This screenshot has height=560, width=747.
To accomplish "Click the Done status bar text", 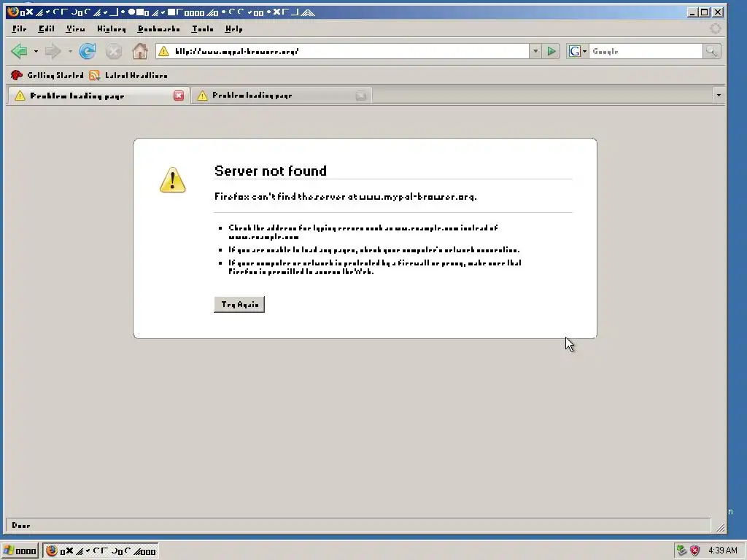I will coord(21,525).
